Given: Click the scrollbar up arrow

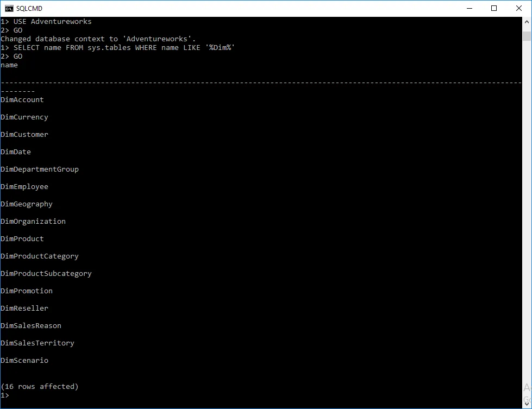Looking at the screenshot, I should point(527,22).
